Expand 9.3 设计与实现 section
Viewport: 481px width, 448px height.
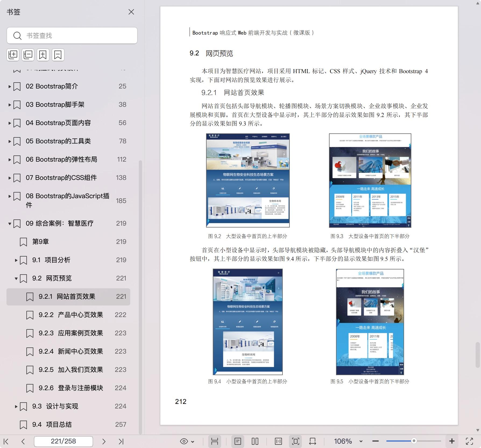pyautogui.click(x=16, y=407)
